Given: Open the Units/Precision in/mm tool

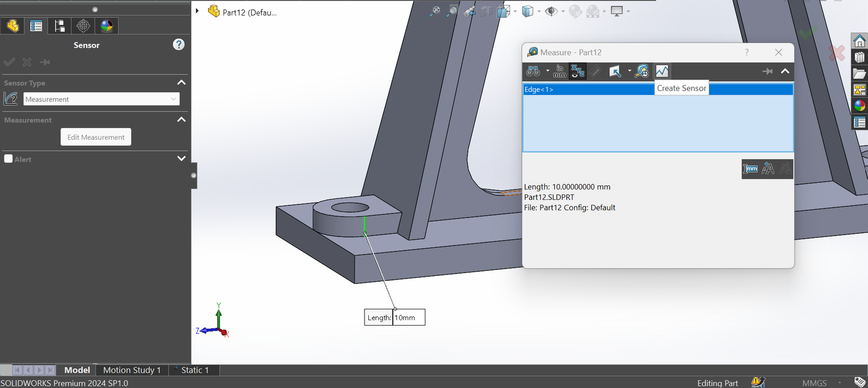Looking at the screenshot, I should 560,71.
